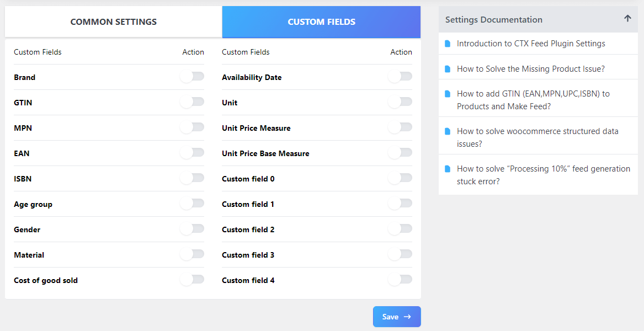Switch on Custom field 2
Screen dimensions: 644x331
[400, 228]
